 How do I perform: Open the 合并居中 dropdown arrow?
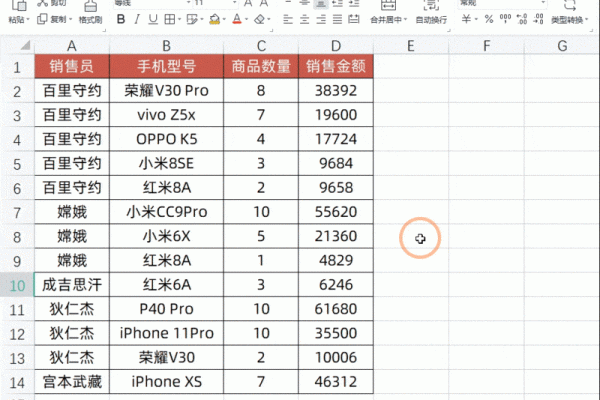tap(405, 20)
